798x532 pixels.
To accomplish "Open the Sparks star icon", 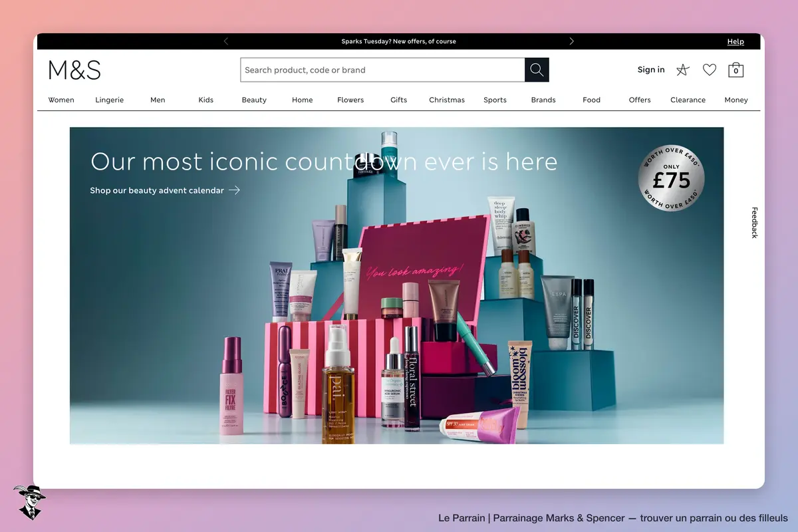I will click(683, 70).
